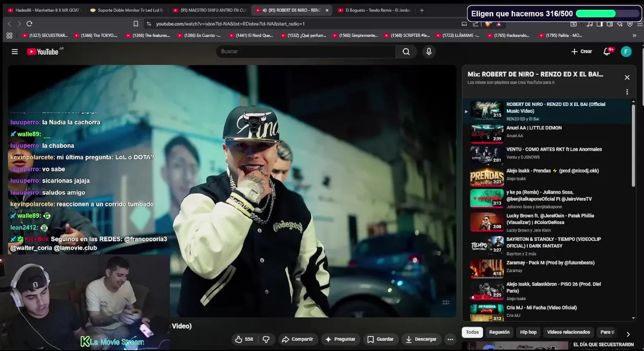
Task: Click the address bar URL
Action: (x=230, y=23)
